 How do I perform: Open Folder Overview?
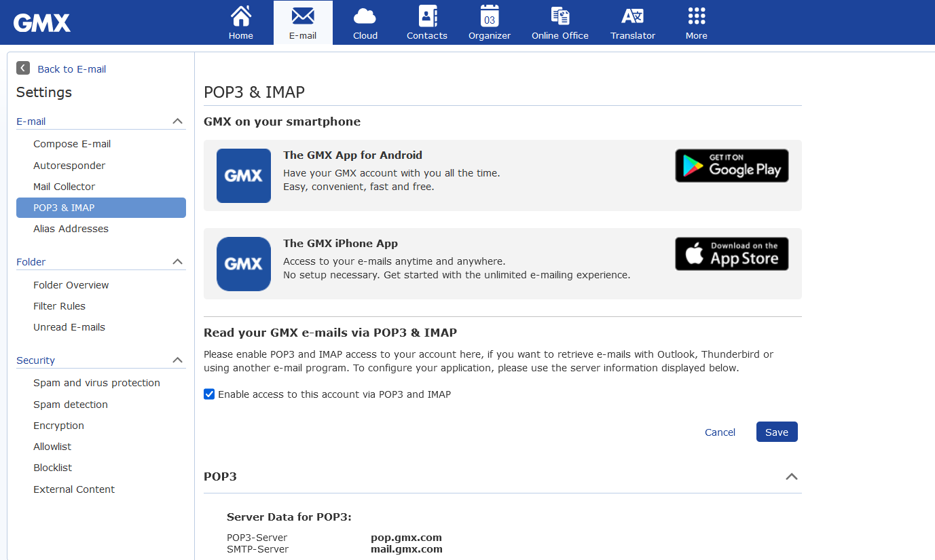(x=71, y=285)
